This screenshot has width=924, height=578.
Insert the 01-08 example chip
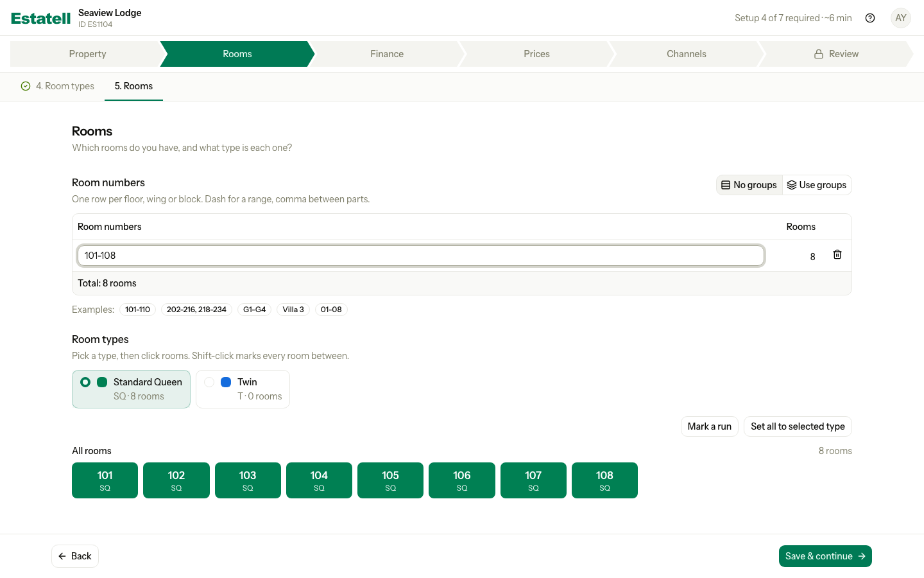[331, 310]
